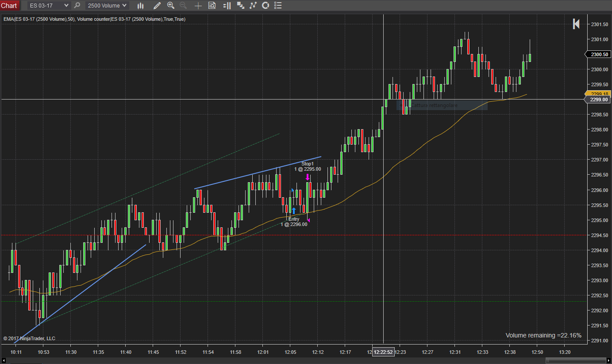Open the bar style candlestick icon
The height and width of the screenshot is (364, 612).
tap(141, 6)
